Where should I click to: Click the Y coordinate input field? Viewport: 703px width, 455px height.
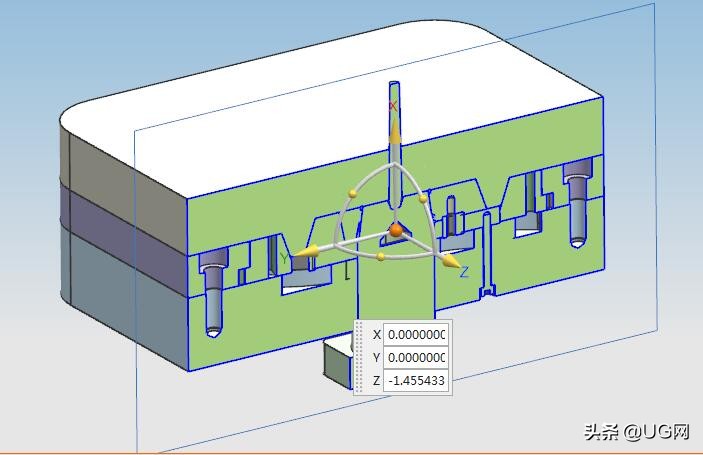[416, 357]
